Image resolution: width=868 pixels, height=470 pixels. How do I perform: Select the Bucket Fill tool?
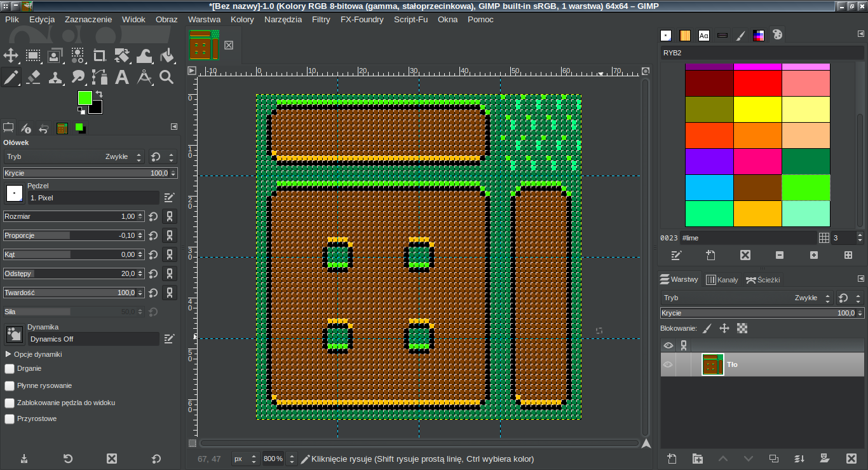pyautogui.click(x=166, y=55)
